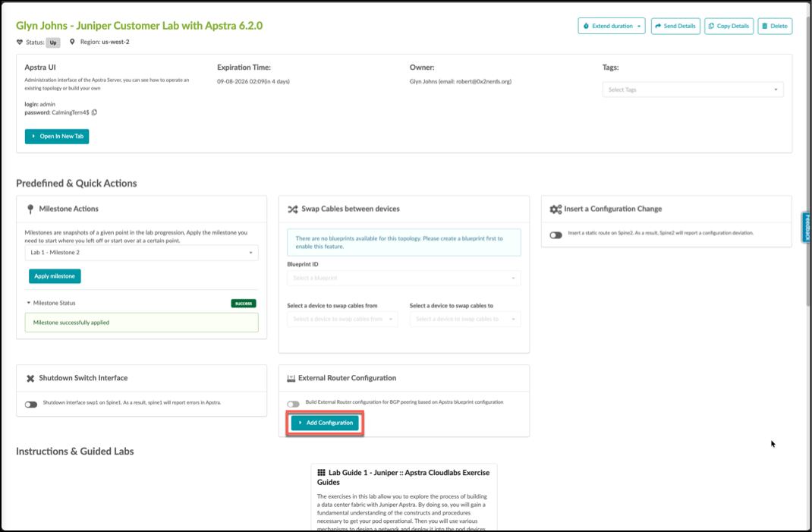Click the lab title 'Glyn Johns - Juniper Customer Lab'
812x532 pixels.
140,25
